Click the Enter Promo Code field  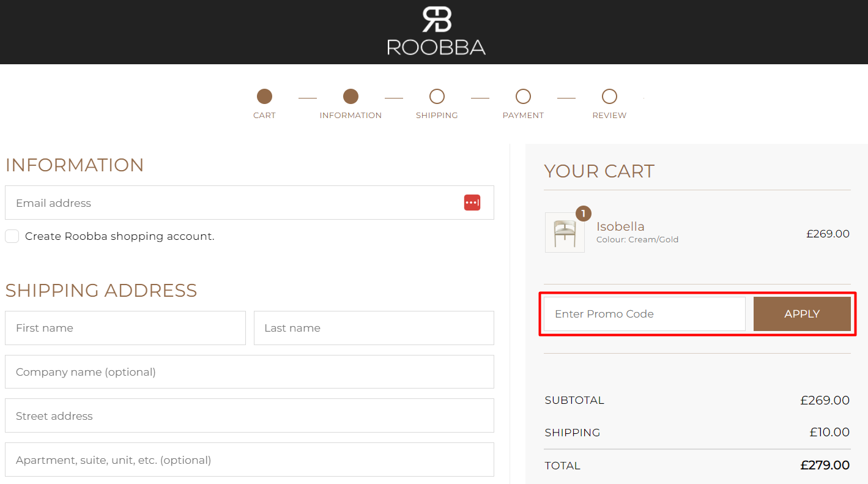coord(645,314)
